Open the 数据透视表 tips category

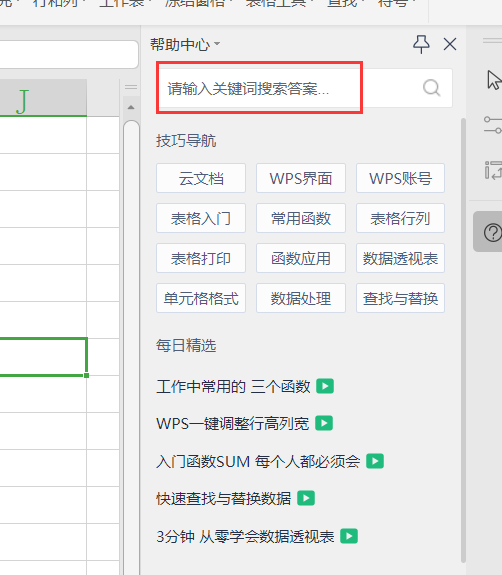click(x=400, y=258)
